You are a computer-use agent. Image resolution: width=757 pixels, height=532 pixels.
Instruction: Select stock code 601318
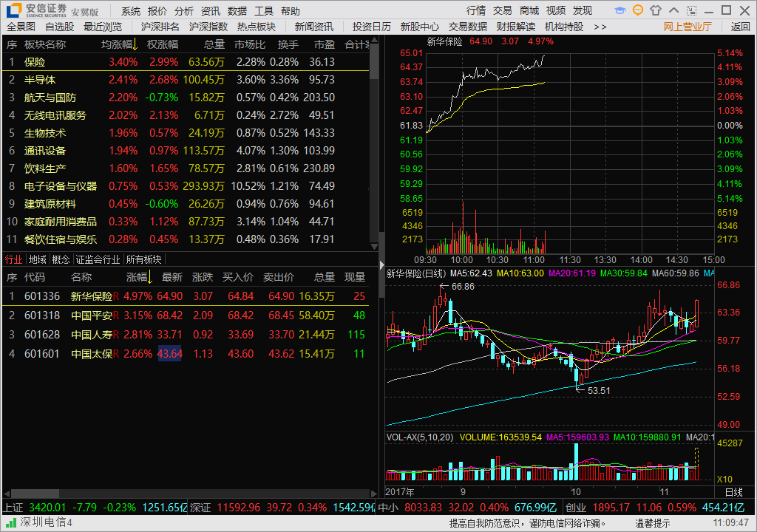42,316
